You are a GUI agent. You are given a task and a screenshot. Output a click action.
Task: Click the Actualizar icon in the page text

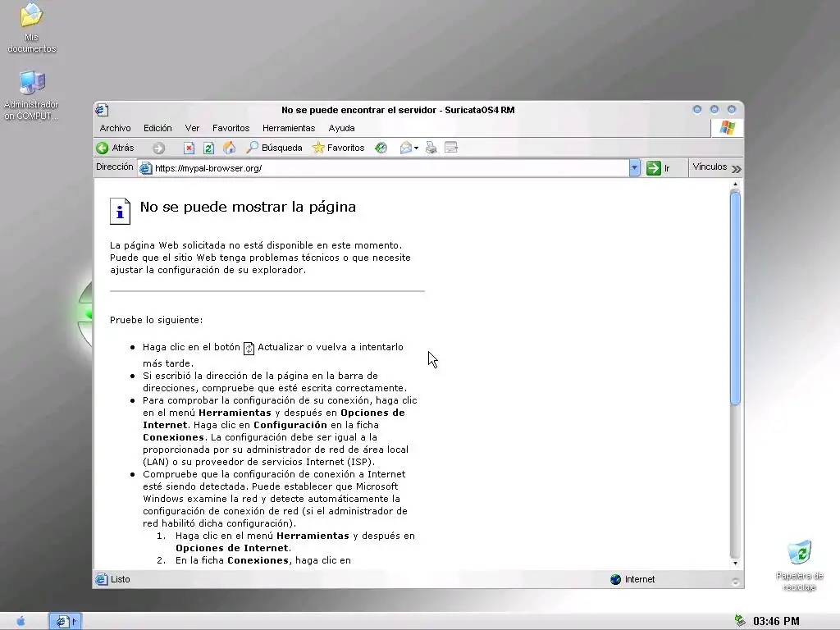249,348
